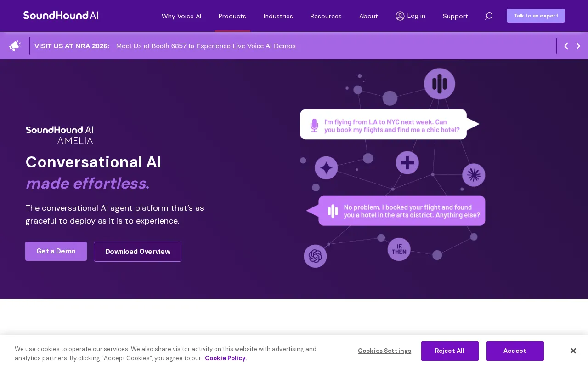
Task: Advance to next announcement with right arrow
Action: [578, 46]
